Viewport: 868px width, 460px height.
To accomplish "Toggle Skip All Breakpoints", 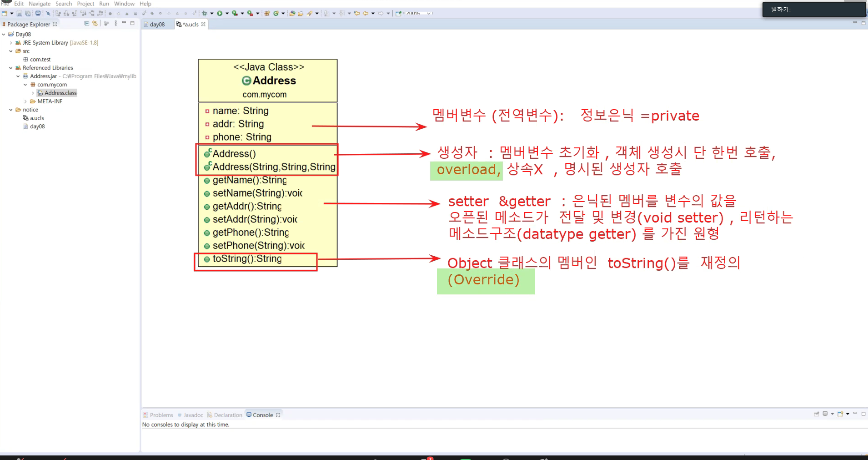I will point(48,13).
